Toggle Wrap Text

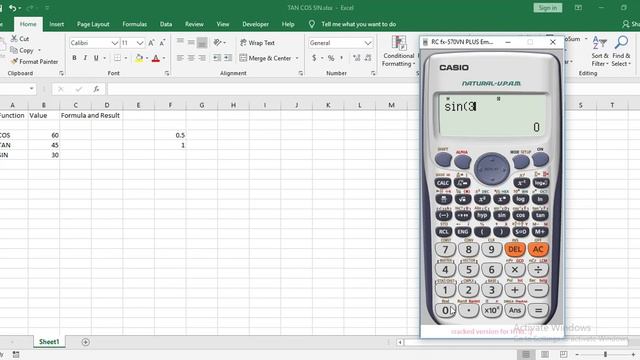tap(258, 43)
